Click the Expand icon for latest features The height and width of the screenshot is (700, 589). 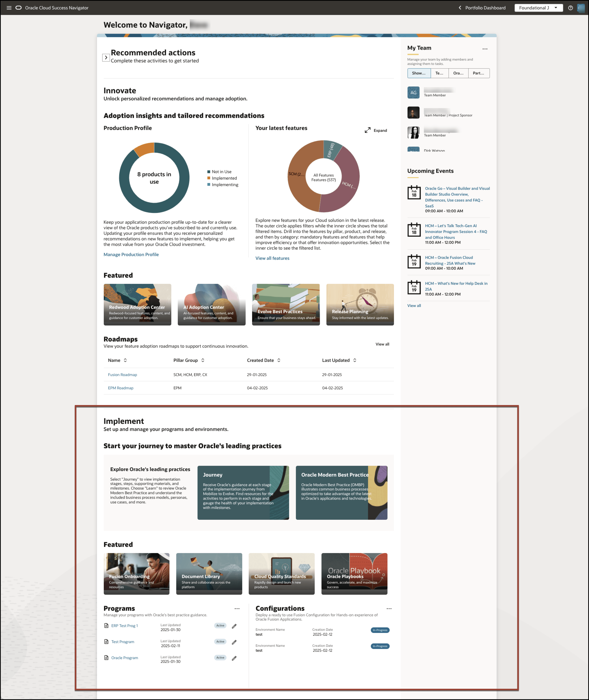(367, 130)
